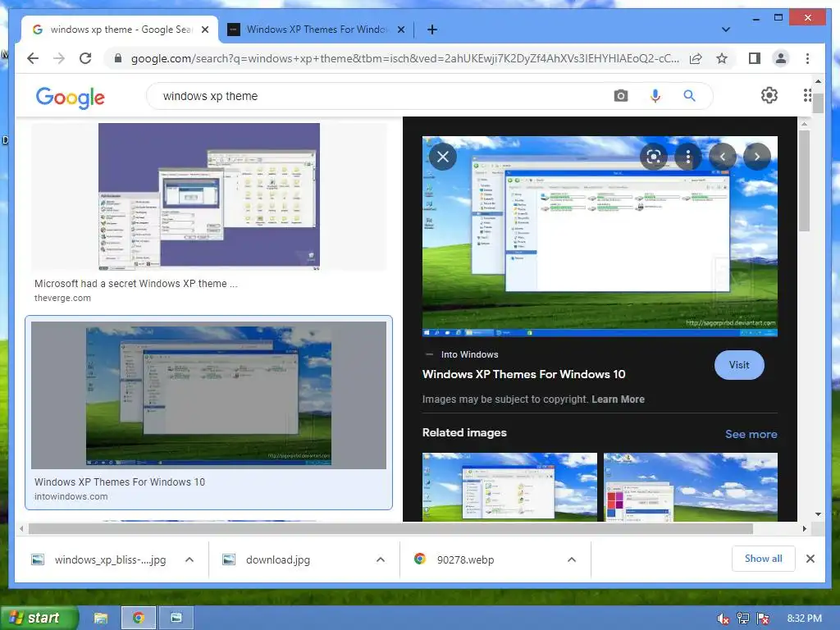The image size is (840, 630).
Task: Open the large preview image
Action: point(600,236)
